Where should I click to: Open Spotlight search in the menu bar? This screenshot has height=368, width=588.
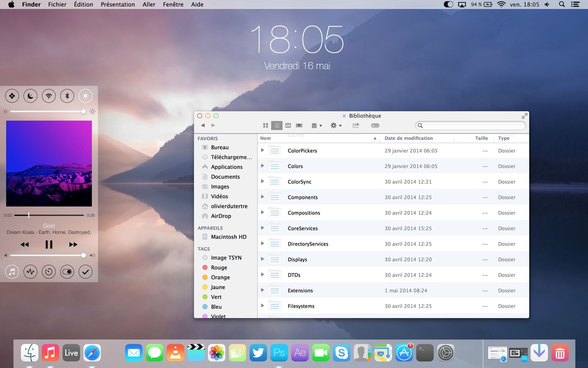562,4
